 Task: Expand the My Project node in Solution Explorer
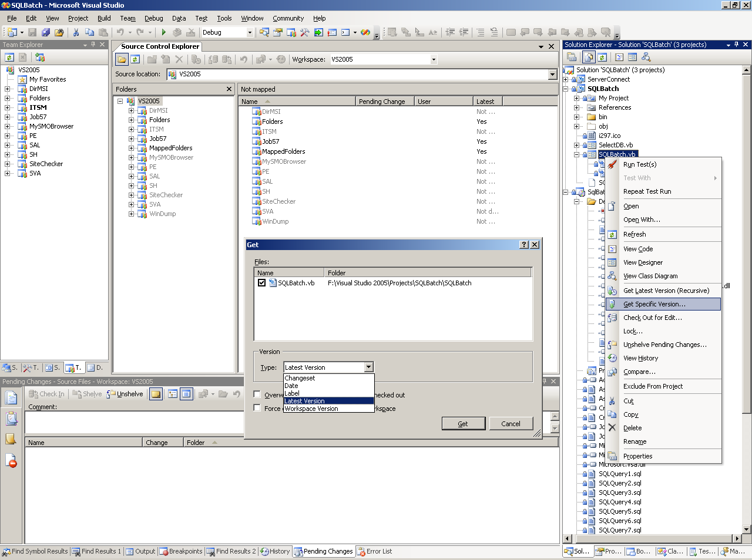[x=577, y=98]
